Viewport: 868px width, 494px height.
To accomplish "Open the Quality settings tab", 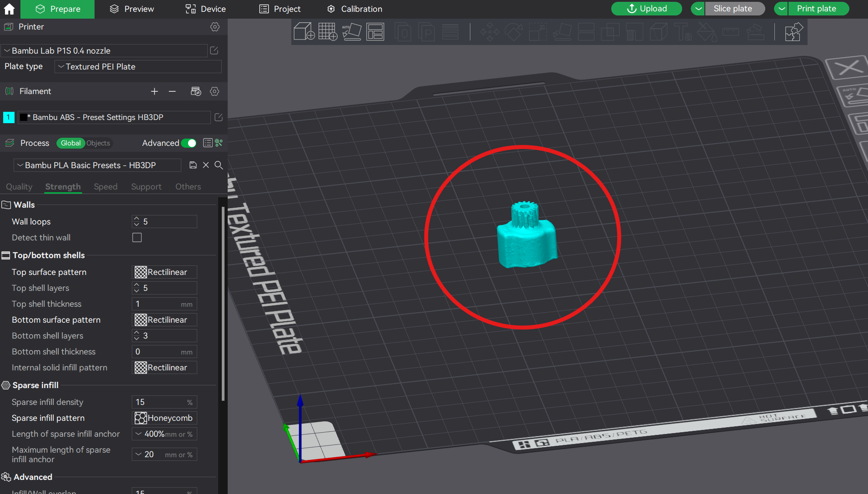I will 19,187.
